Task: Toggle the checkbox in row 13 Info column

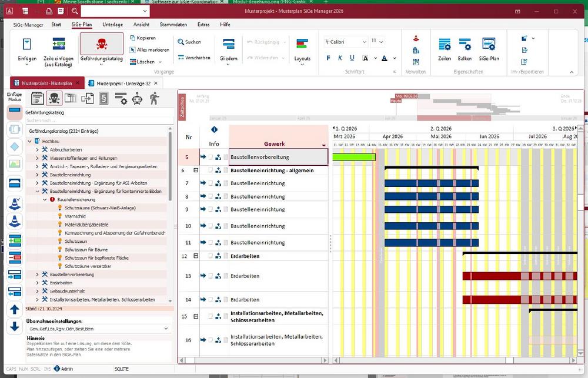Action: 211,276
